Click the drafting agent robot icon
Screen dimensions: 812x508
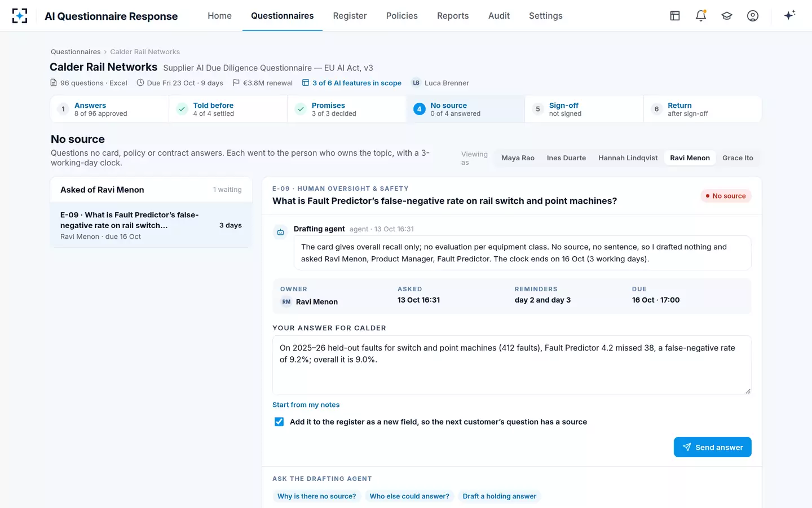tap(280, 232)
